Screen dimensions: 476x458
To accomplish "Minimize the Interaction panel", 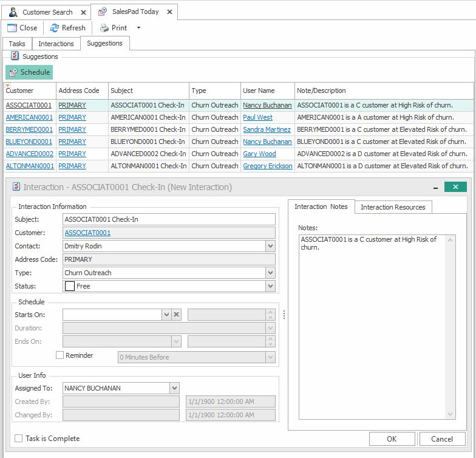I will (435, 187).
